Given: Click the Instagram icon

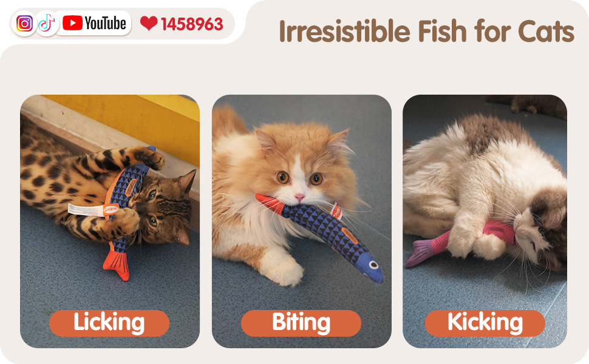Looking at the screenshot, I should click(x=24, y=24).
